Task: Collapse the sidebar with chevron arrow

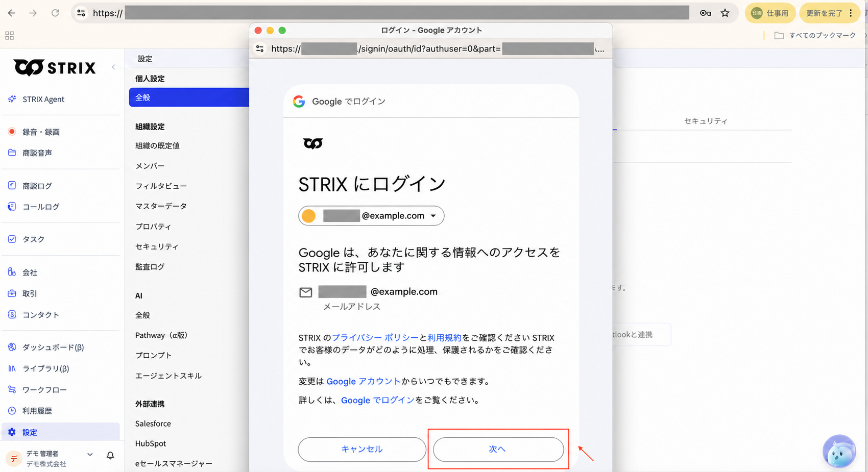Action: tap(113, 67)
